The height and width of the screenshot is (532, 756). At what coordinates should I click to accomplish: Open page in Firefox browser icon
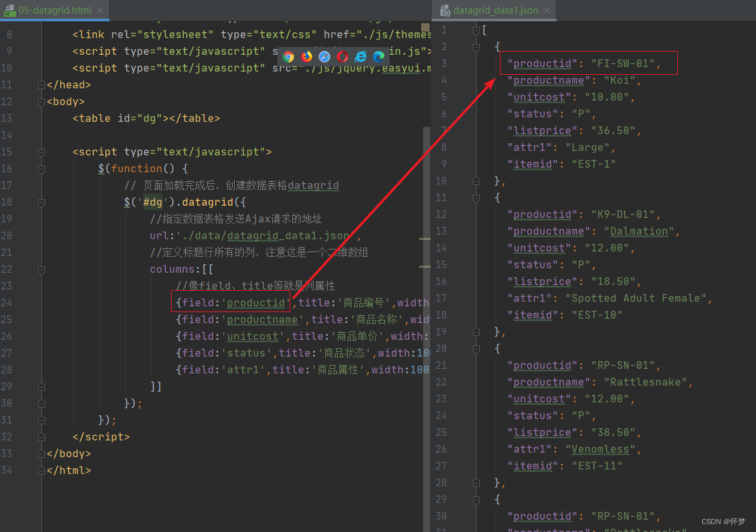click(x=306, y=57)
